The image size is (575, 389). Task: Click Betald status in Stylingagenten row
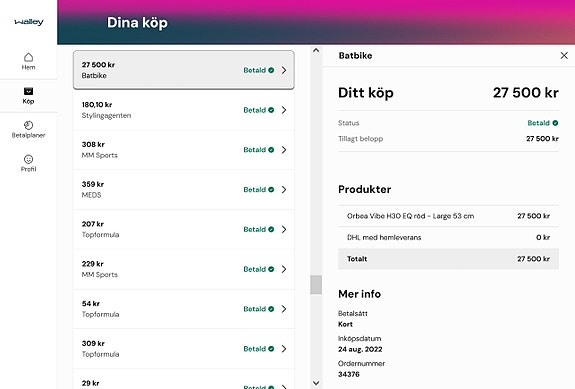pos(259,110)
